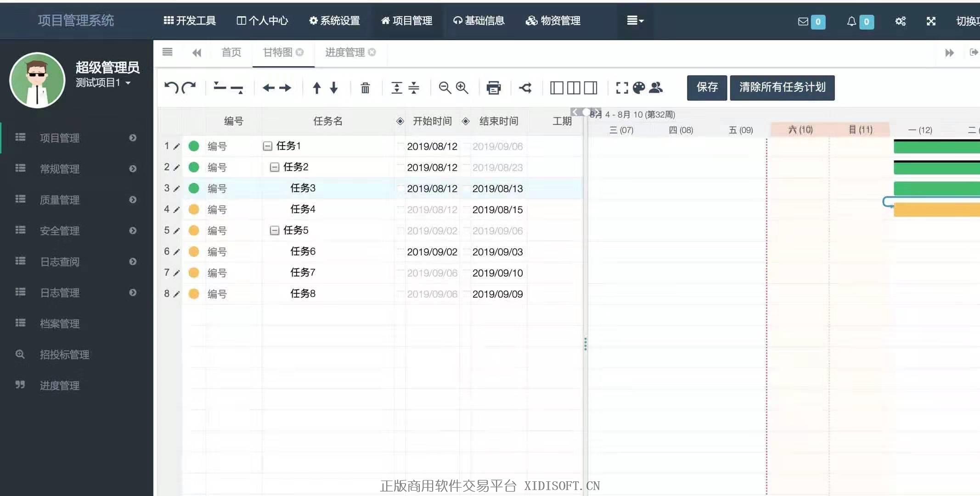Insert a new task below the selection
This screenshot has height=496, width=980.
point(237,89)
